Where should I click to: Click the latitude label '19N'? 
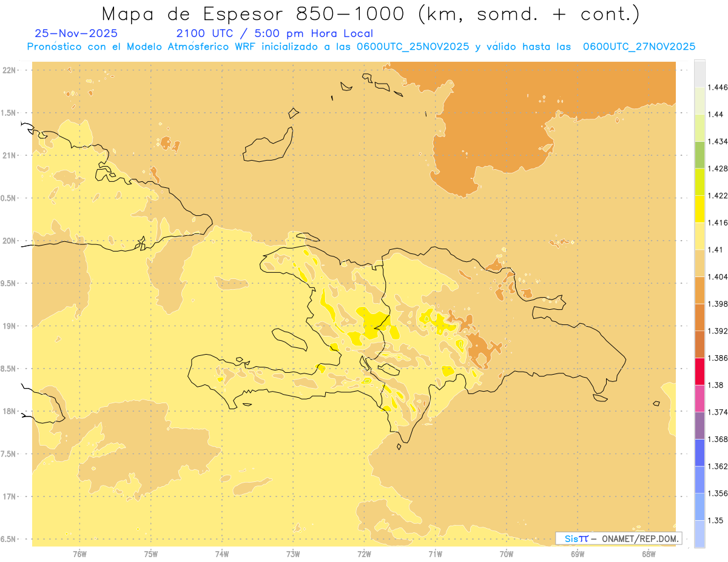[x=10, y=326]
